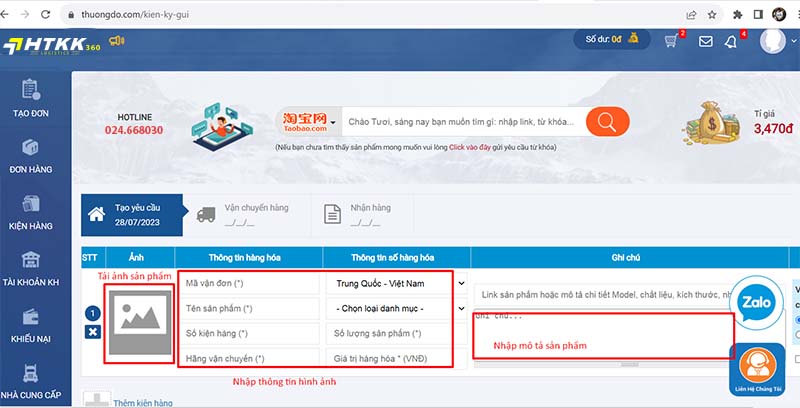This screenshot has width=800, height=408.
Task: Open the mail envelope messages icon
Action: pyautogui.click(x=706, y=41)
